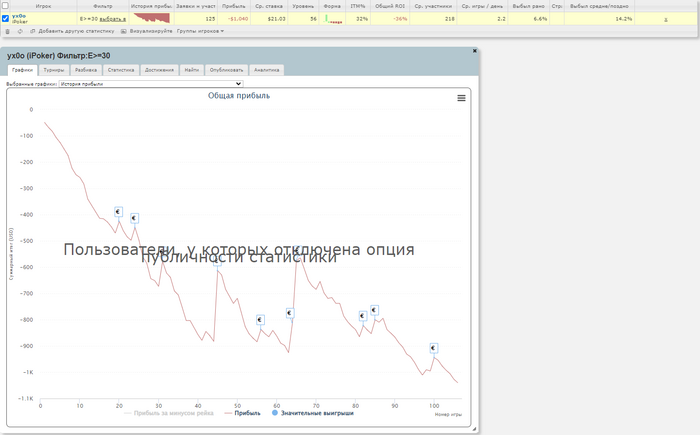Click the euro win marker near game 82
This screenshot has height=435, width=700.
(x=362, y=316)
